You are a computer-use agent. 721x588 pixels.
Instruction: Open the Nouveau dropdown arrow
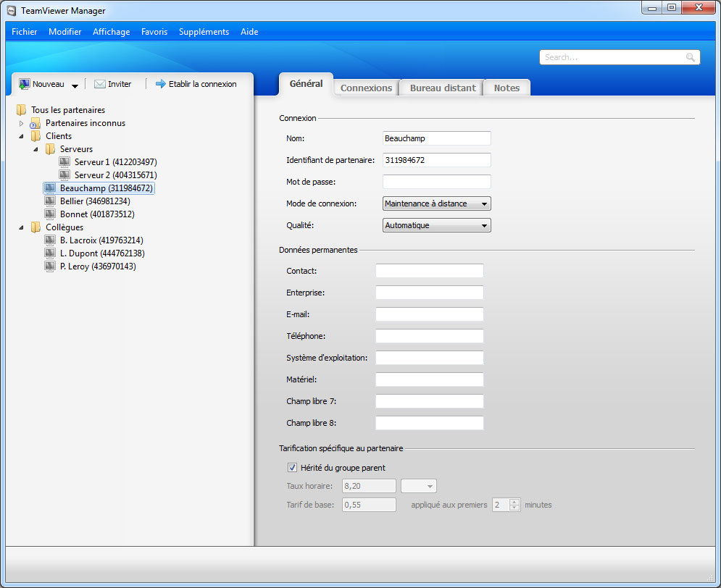tap(75, 85)
